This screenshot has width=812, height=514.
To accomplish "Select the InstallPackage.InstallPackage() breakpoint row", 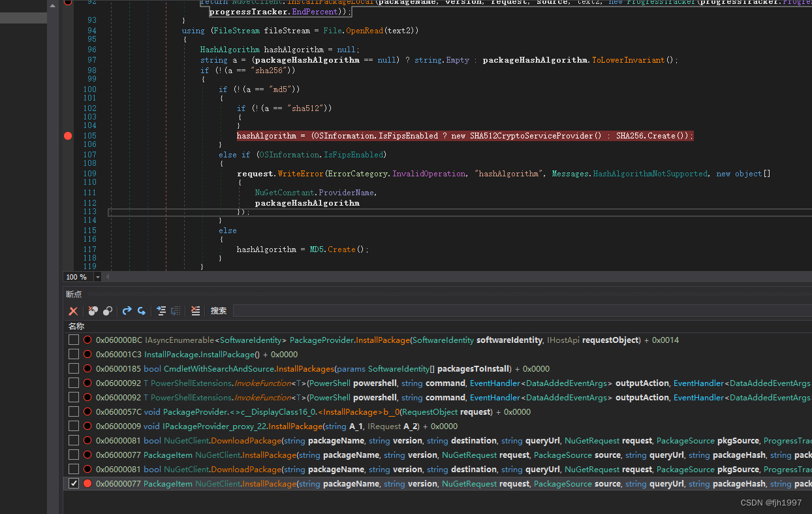I will point(196,355).
